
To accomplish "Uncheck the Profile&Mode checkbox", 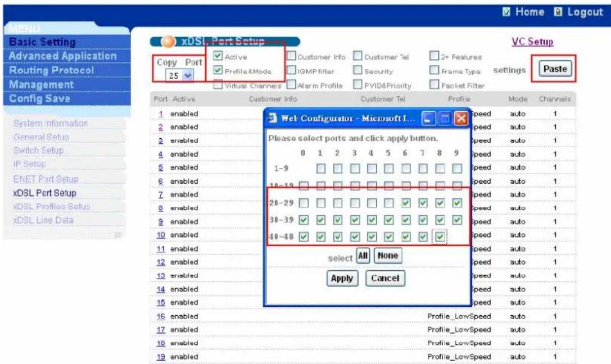I will (x=218, y=70).
